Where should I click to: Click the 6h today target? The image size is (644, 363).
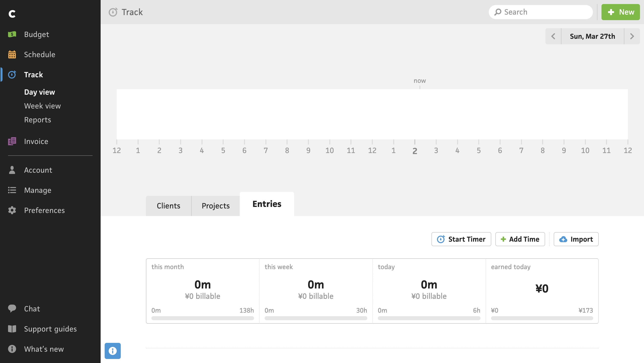click(x=476, y=310)
